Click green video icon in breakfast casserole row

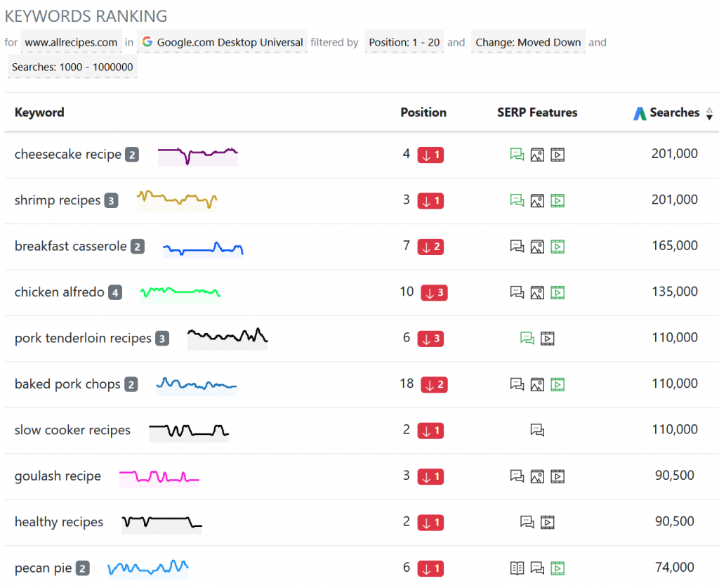point(557,247)
